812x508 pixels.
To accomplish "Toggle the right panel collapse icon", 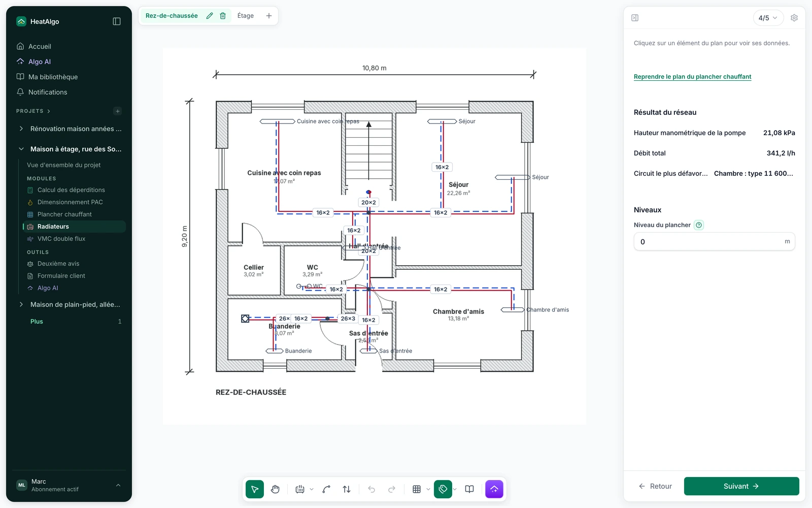I will (635, 18).
